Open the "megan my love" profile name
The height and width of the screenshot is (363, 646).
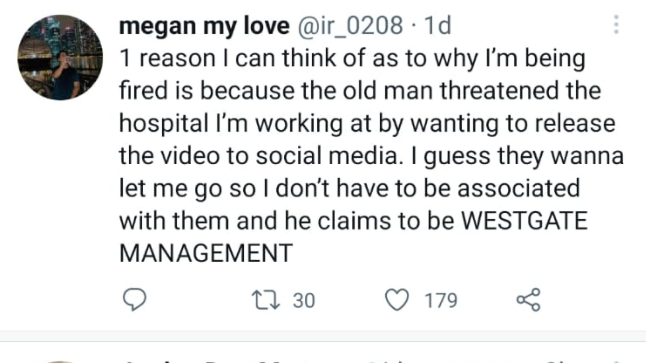[x=204, y=26]
